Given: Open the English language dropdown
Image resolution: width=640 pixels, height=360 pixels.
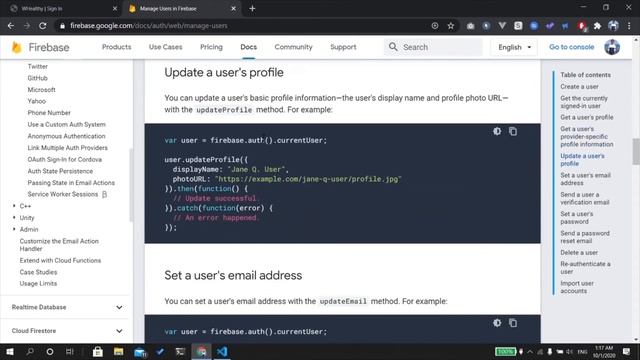Looking at the screenshot, I should coord(514,47).
